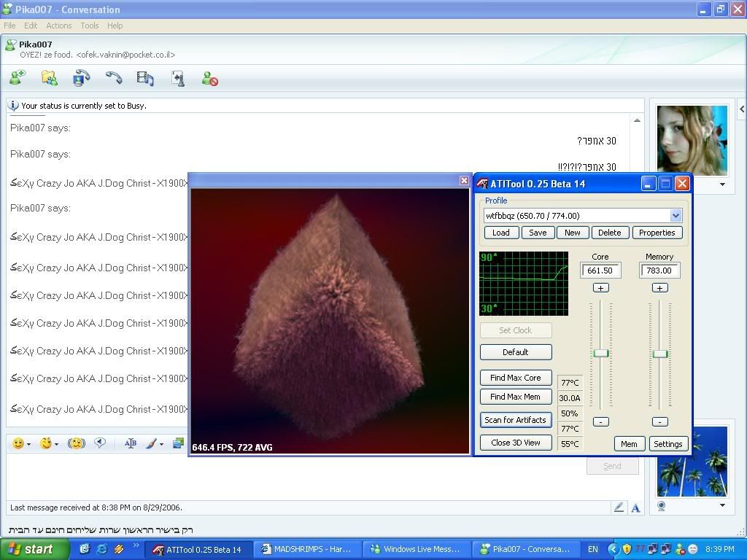Image resolution: width=747 pixels, height=560 pixels.
Task: Click the New profile button
Action: [x=572, y=233]
